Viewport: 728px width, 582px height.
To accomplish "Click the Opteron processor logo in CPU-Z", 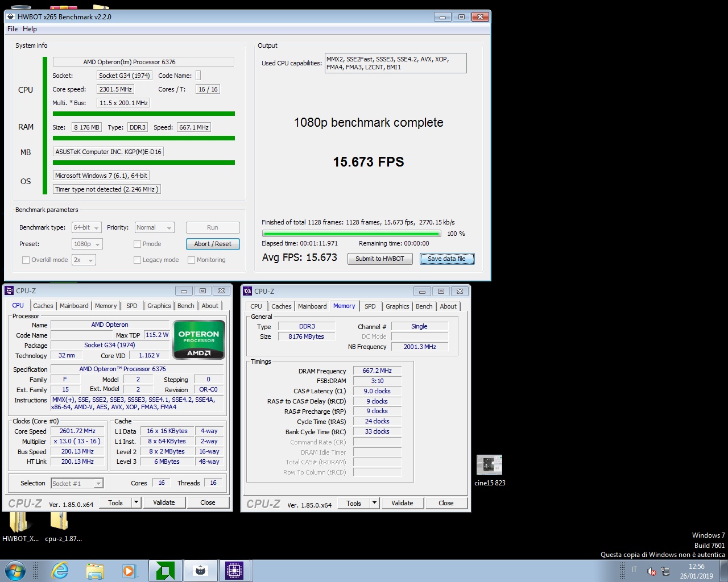I will click(199, 339).
